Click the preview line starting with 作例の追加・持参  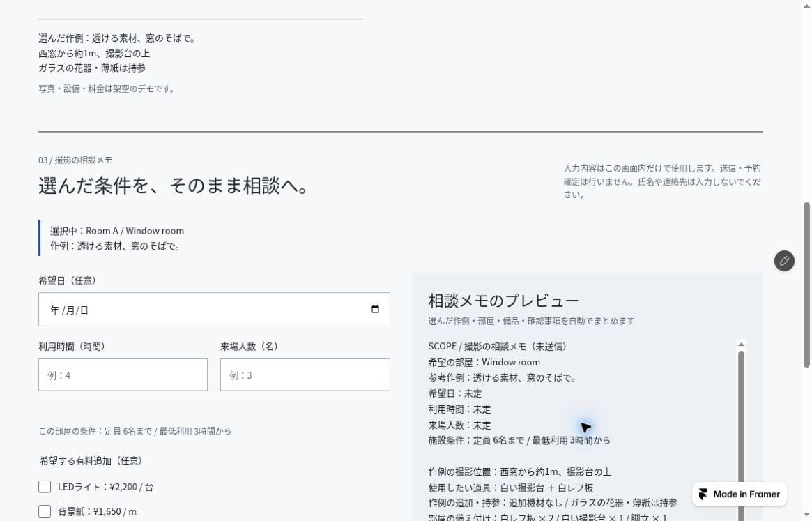pos(553,503)
